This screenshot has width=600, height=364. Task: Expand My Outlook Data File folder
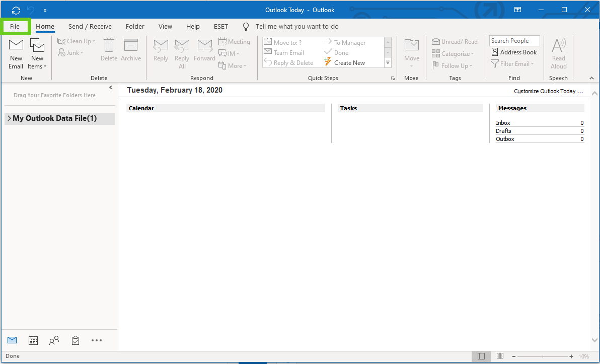pos(9,119)
